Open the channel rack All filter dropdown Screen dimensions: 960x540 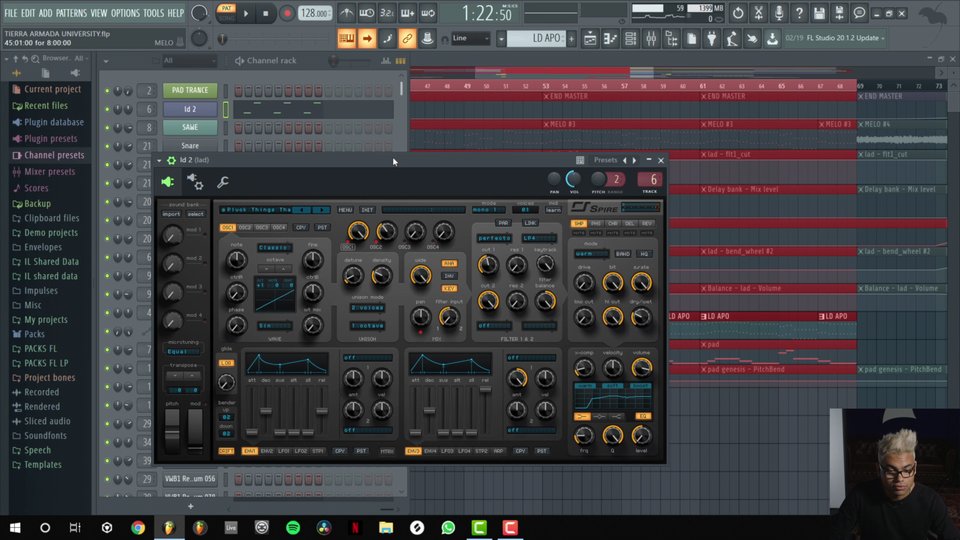click(189, 61)
